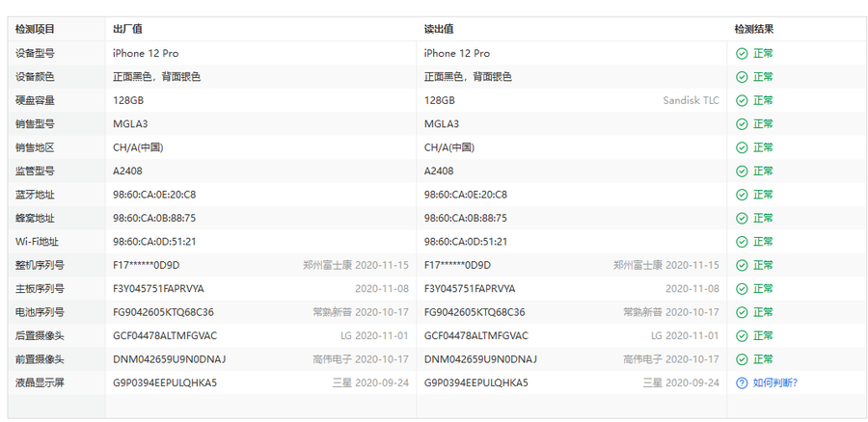Click the green check icon in 监管型号 row

(x=742, y=171)
